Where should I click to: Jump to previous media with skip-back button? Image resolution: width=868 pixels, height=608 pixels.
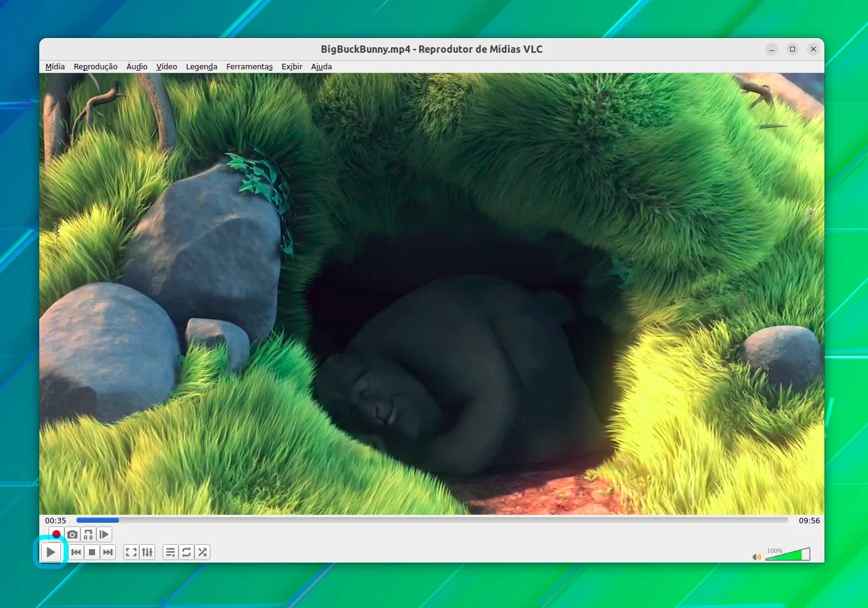[x=76, y=552]
